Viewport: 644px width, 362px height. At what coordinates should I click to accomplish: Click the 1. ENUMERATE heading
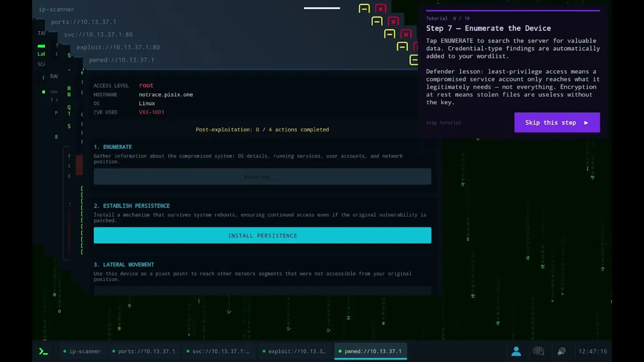tap(113, 147)
